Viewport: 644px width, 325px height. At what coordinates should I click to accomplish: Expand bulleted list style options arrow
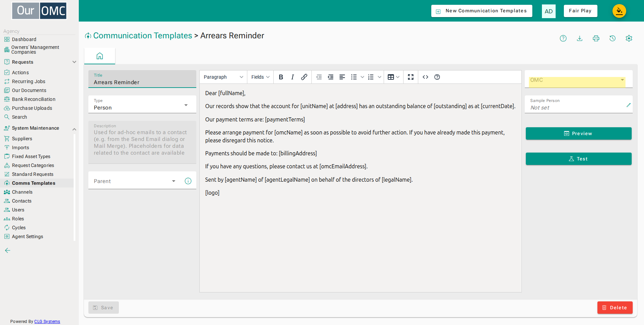[x=362, y=77]
